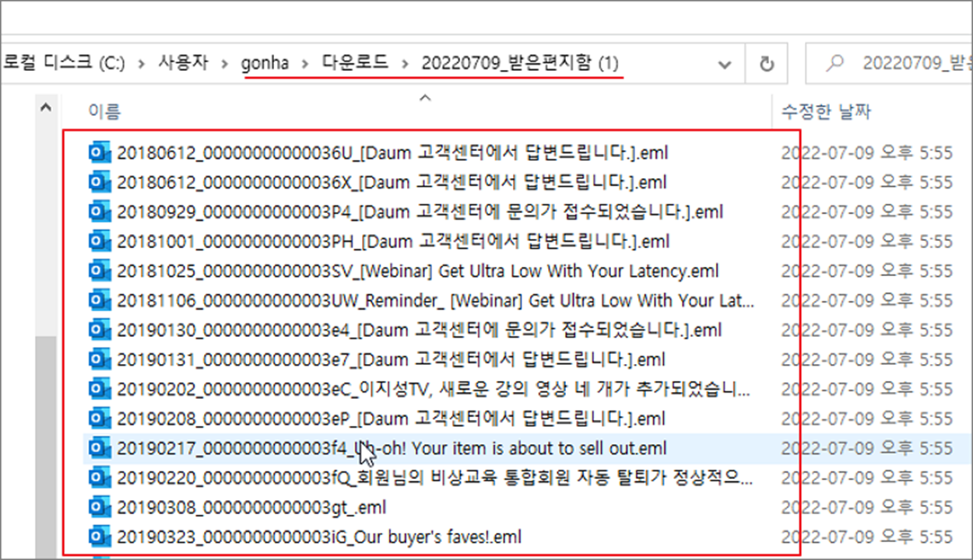Click modified date of 20190323 Our buyer's faves
Viewport: 973px width, 560px height.
tap(866, 537)
